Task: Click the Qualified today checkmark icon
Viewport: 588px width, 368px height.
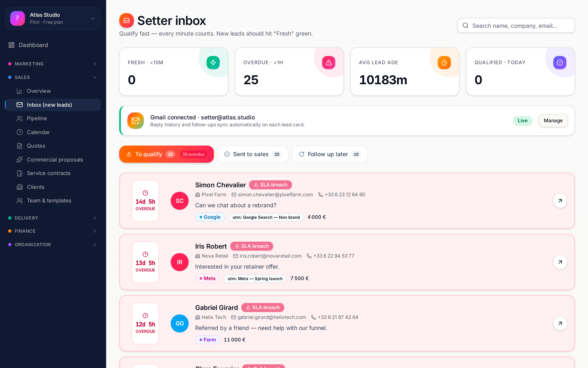Action: (x=560, y=63)
